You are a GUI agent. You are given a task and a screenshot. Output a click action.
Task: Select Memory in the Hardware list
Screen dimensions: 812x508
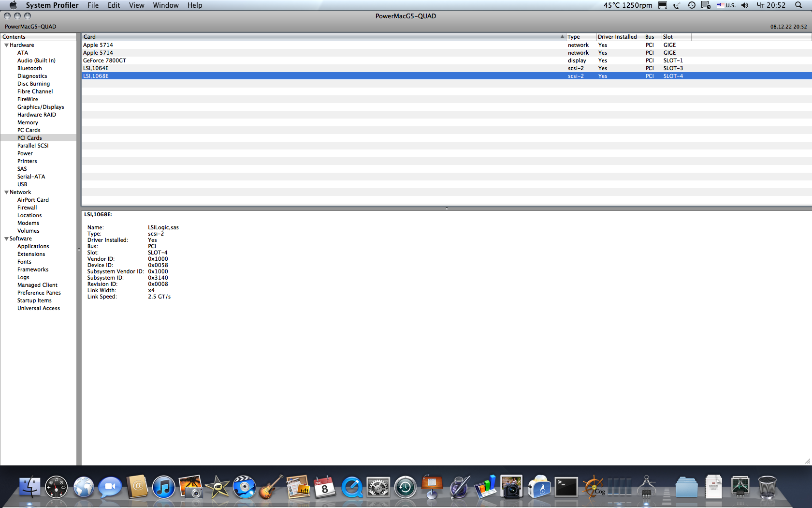(x=28, y=122)
